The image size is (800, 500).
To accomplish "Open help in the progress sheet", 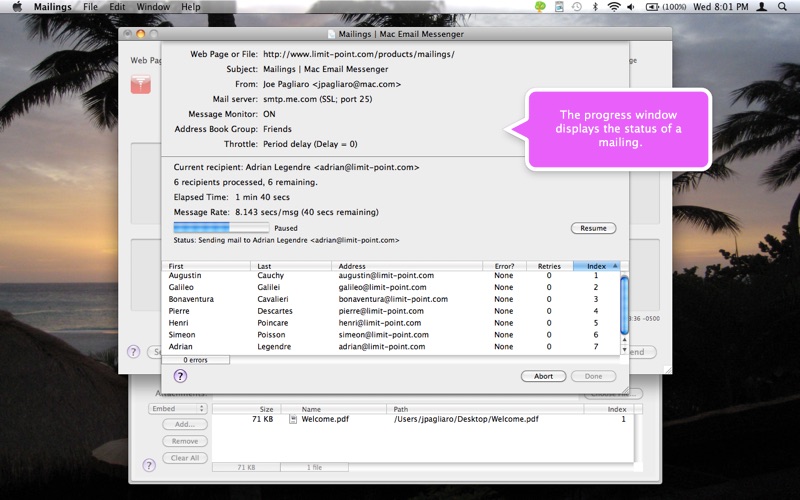I will pyautogui.click(x=180, y=376).
